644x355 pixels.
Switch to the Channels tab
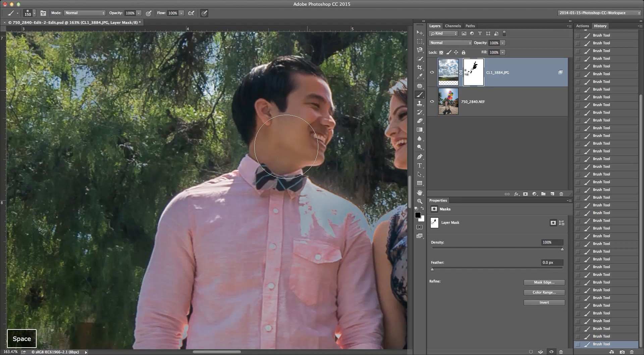pos(453,26)
